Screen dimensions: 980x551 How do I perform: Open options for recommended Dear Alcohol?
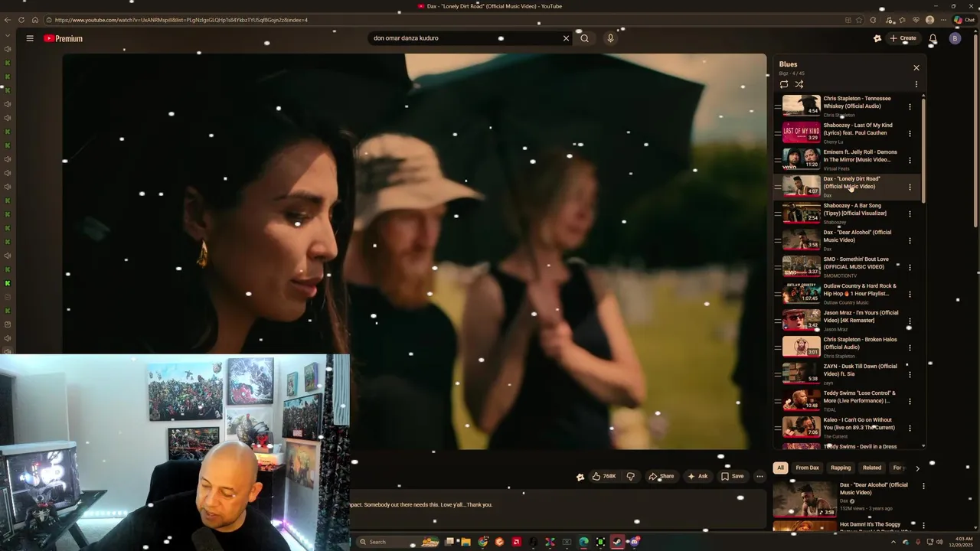pos(923,486)
